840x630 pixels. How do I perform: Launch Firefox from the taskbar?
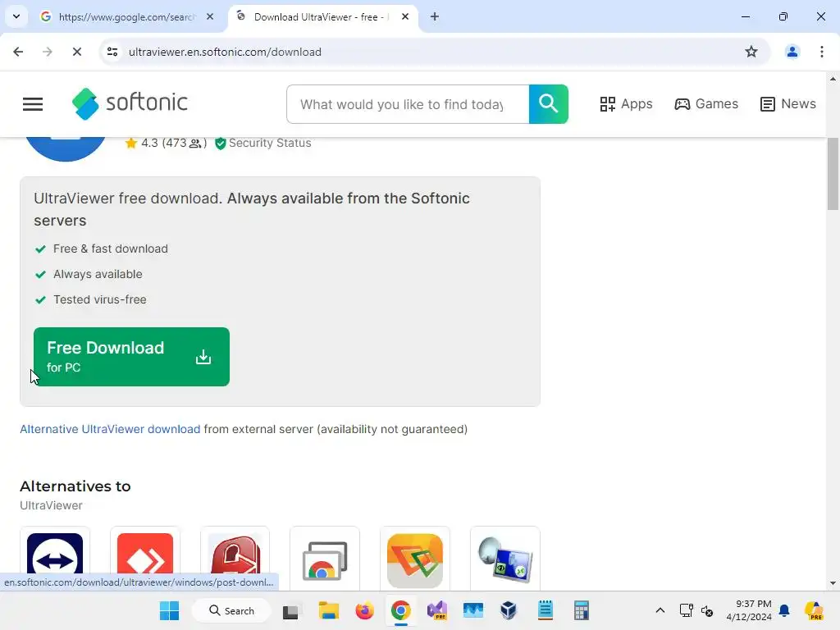[364, 610]
